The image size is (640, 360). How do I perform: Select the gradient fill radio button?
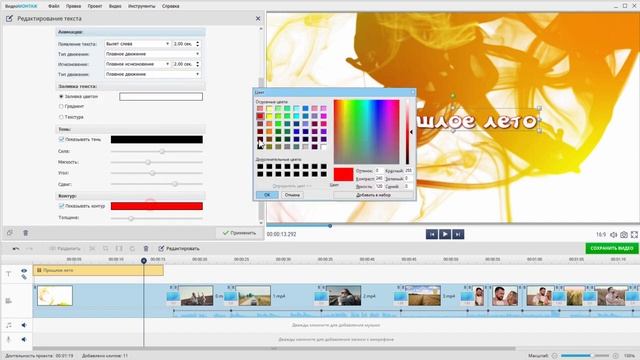click(61, 107)
